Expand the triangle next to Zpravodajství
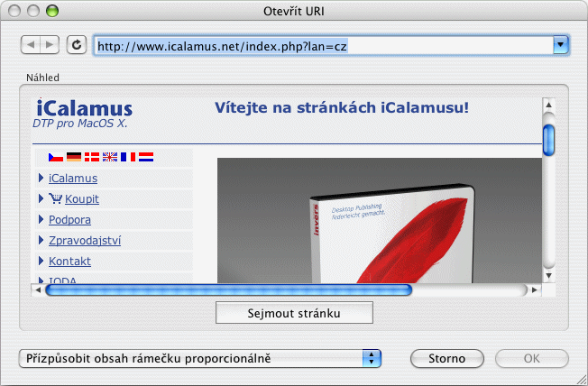Screen dimensions: 588x386 tap(41, 240)
